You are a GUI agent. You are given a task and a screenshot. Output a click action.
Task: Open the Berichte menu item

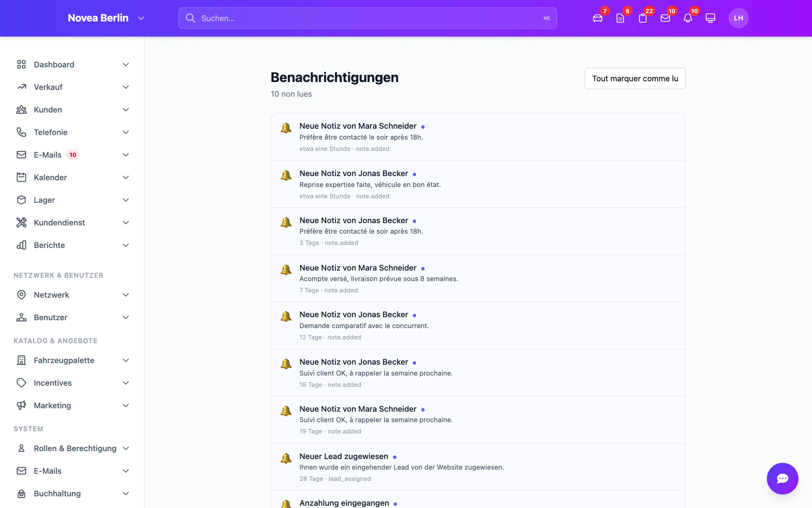coord(73,245)
